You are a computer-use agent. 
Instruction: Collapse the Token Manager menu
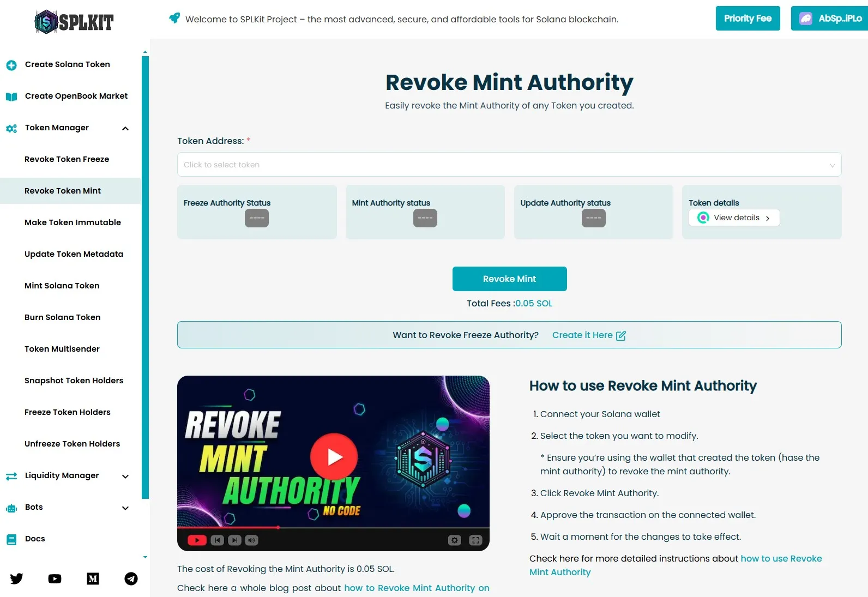[125, 129]
